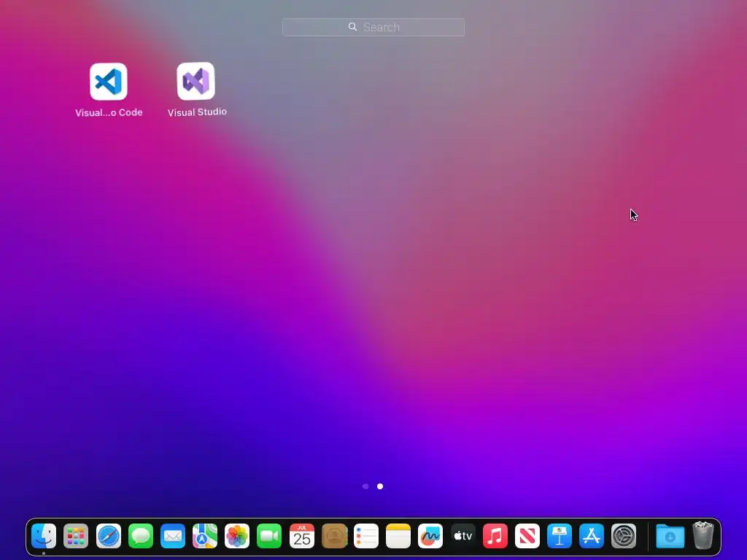Click the magnifying glass in Search
The image size is (747, 560).
point(352,27)
